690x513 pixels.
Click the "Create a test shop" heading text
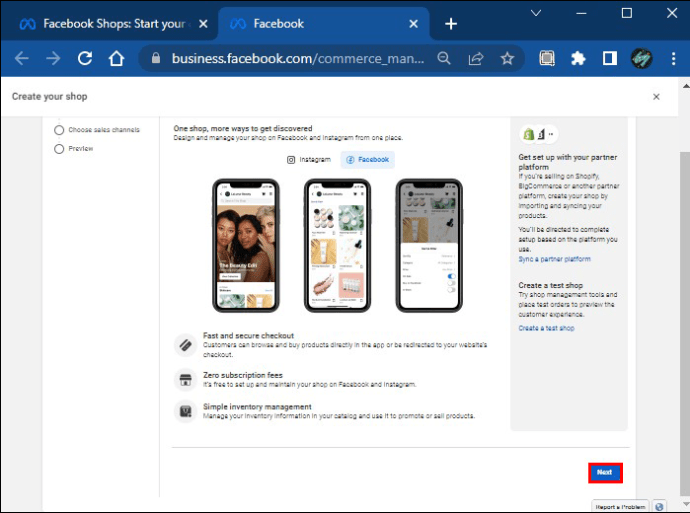point(551,285)
